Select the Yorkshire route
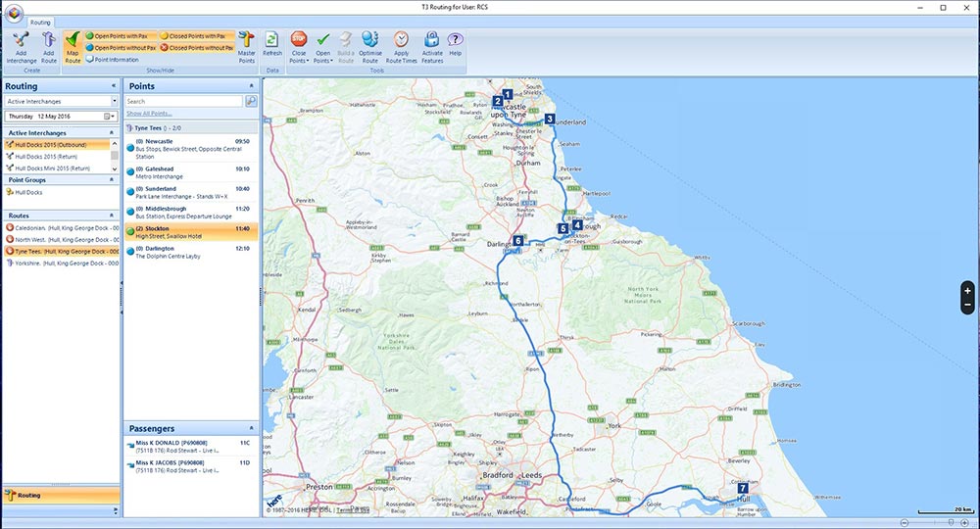This screenshot has height=529, width=980. 61,264
